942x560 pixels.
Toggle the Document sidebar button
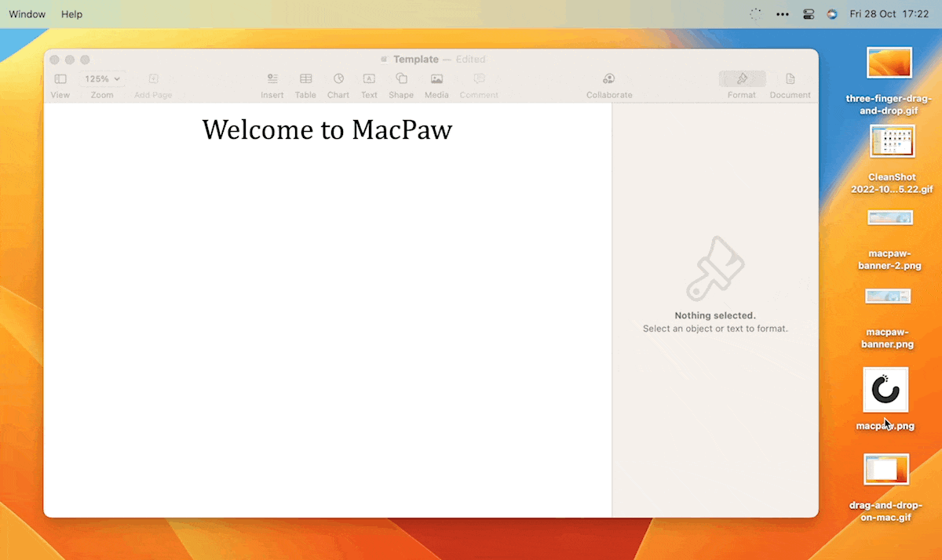[x=790, y=79]
